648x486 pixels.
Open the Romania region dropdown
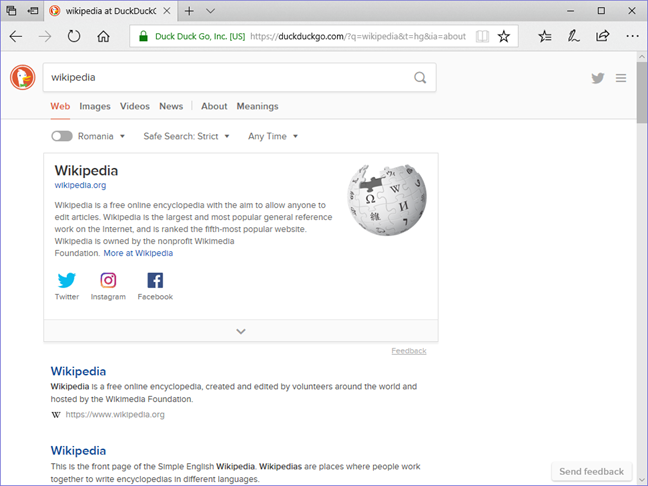tap(101, 136)
